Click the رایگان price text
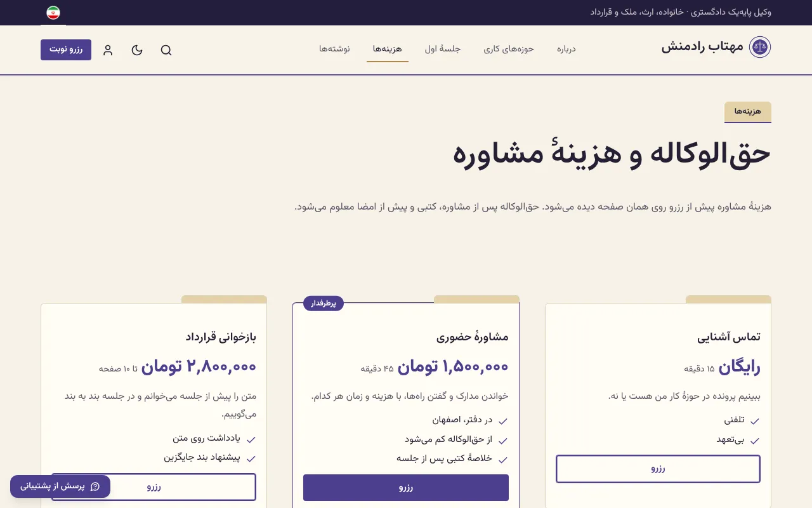Image resolution: width=812 pixels, height=508 pixels. (739, 367)
